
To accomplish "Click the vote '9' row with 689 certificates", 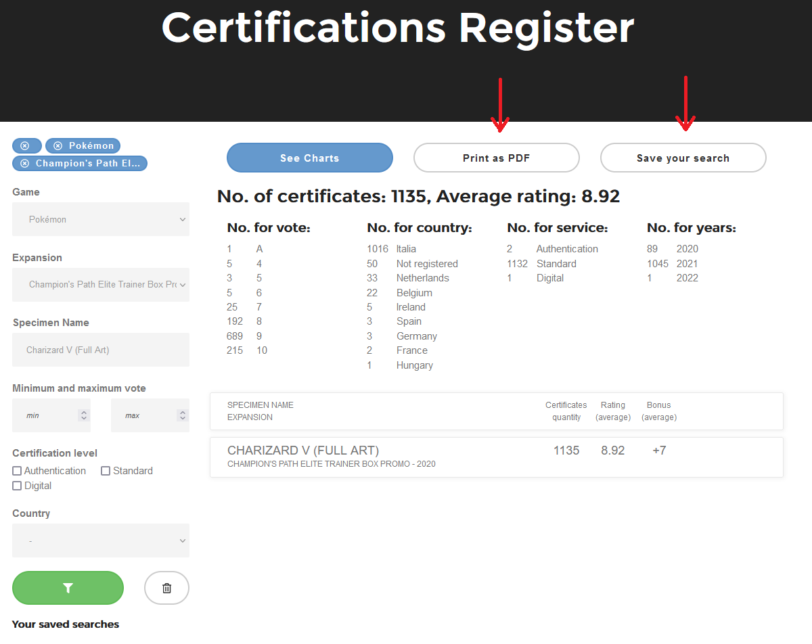I will tap(244, 336).
